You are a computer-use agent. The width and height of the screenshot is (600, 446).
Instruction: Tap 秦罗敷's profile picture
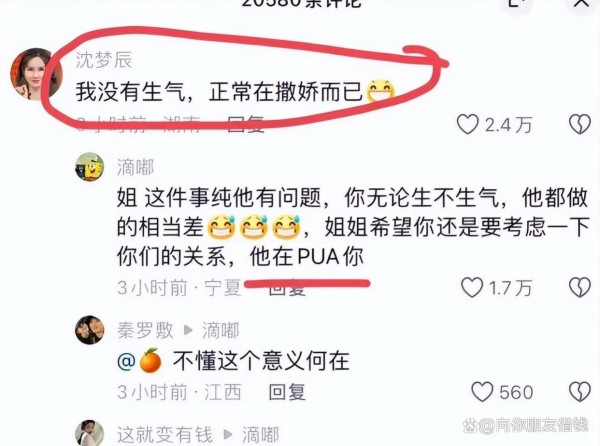tap(90, 330)
